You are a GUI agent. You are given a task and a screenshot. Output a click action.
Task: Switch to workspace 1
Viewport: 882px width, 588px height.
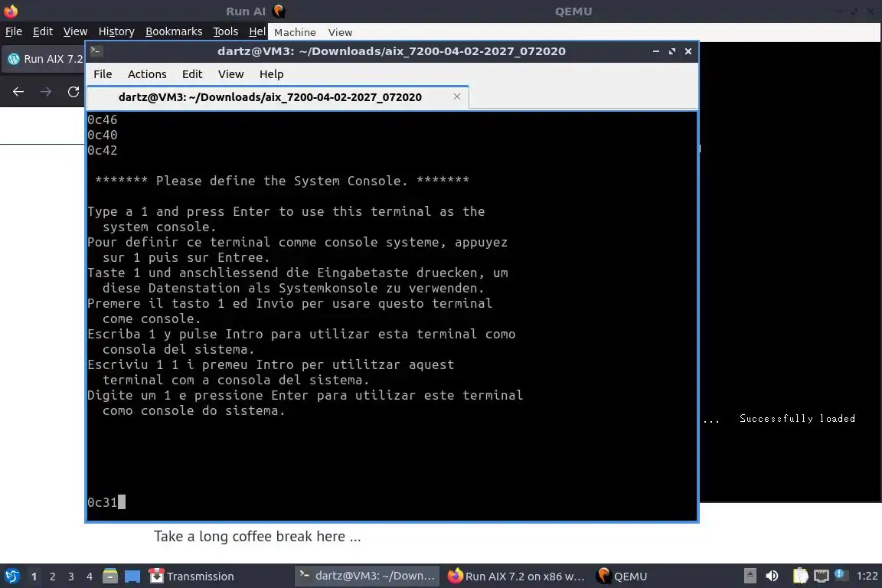point(34,577)
